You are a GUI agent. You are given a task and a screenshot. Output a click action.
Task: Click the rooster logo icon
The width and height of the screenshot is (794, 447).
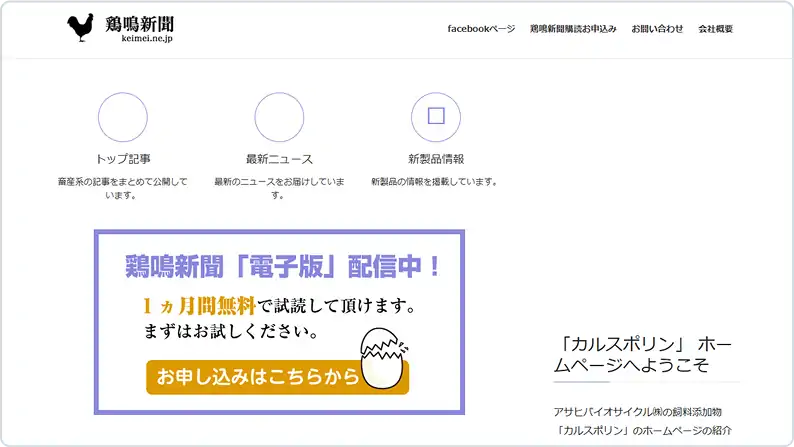point(80,28)
